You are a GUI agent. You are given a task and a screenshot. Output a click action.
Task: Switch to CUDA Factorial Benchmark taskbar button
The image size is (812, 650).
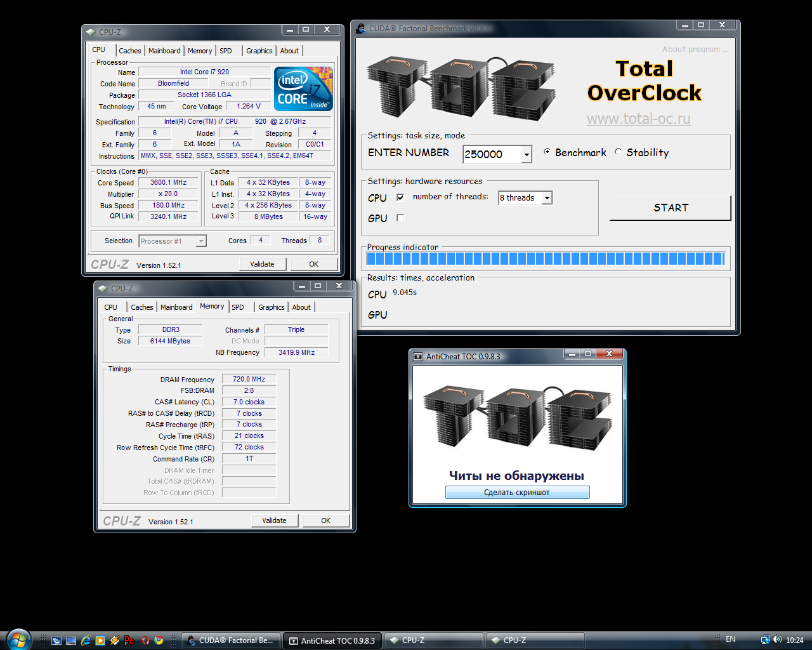click(x=231, y=640)
